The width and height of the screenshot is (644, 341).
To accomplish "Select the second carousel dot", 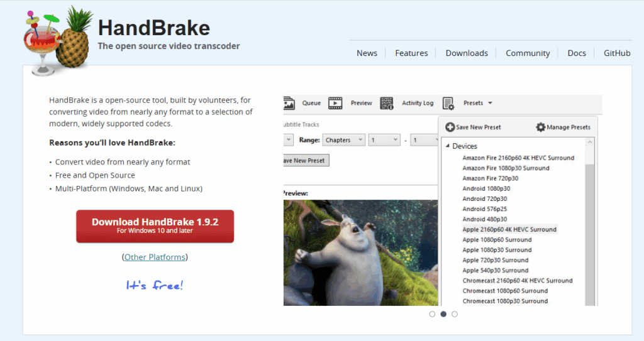I will click(443, 314).
